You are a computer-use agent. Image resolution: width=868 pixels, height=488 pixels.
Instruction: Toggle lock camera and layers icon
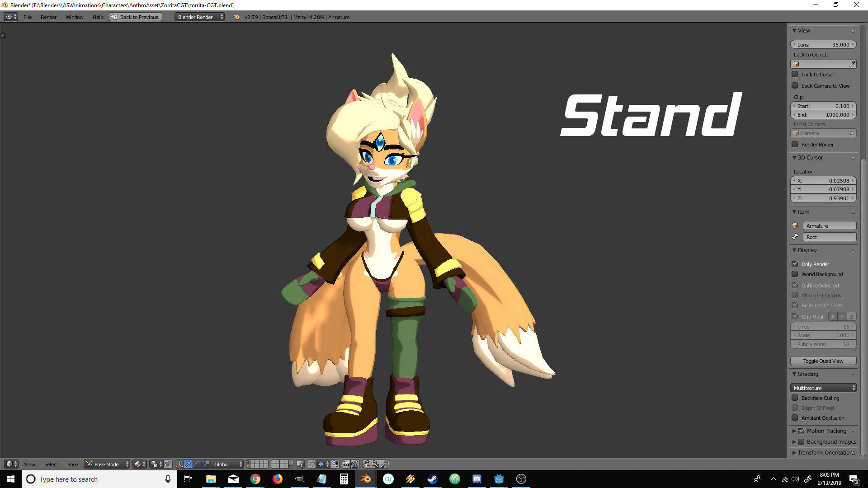(x=300, y=464)
